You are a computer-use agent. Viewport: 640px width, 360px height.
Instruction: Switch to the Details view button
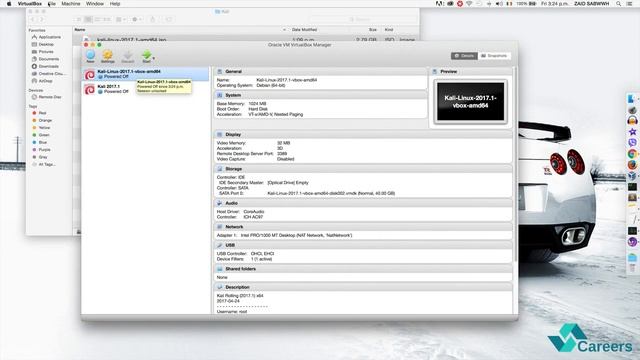pyautogui.click(x=464, y=56)
